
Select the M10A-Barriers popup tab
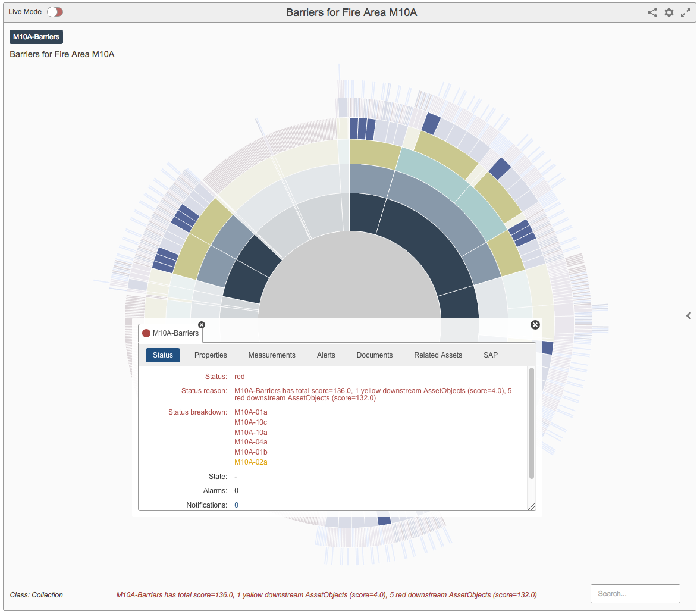(171, 333)
